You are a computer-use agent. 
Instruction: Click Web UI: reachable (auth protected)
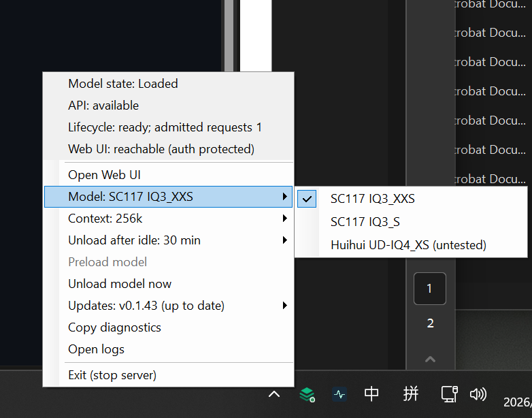(x=168, y=149)
